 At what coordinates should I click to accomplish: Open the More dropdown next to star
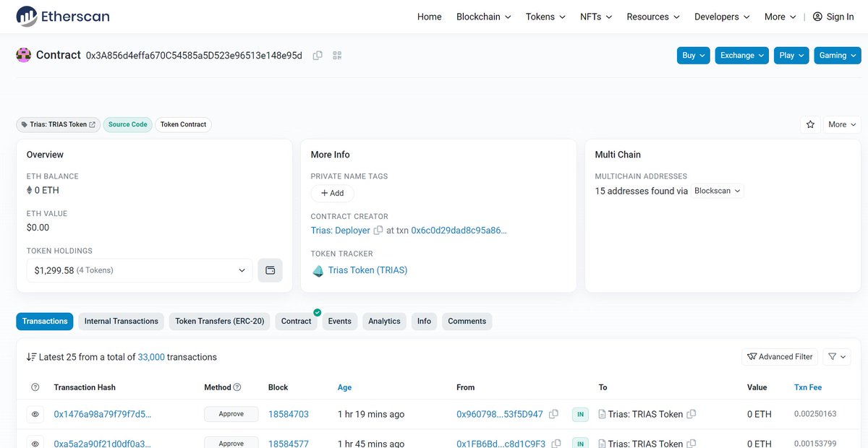tap(843, 124)
